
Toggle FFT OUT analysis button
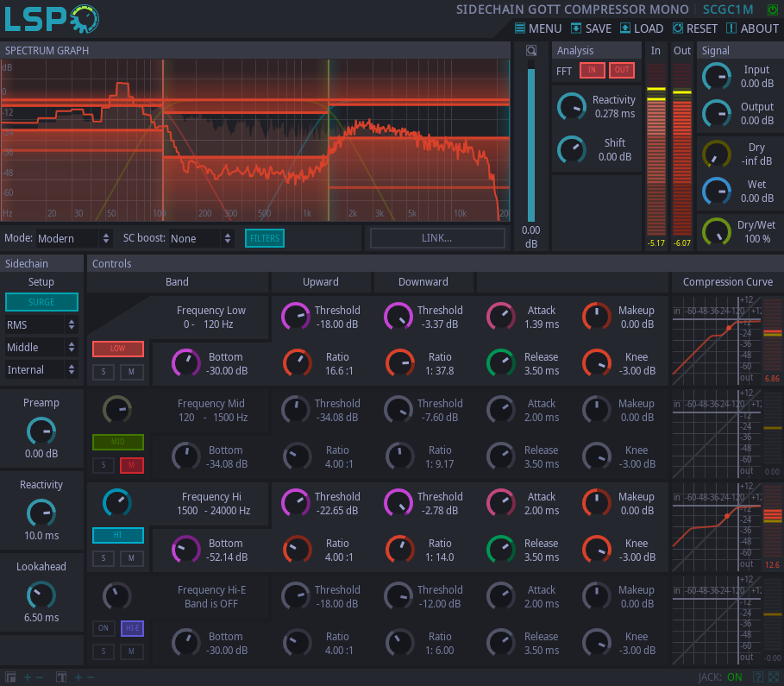click(x=622, y=70)
